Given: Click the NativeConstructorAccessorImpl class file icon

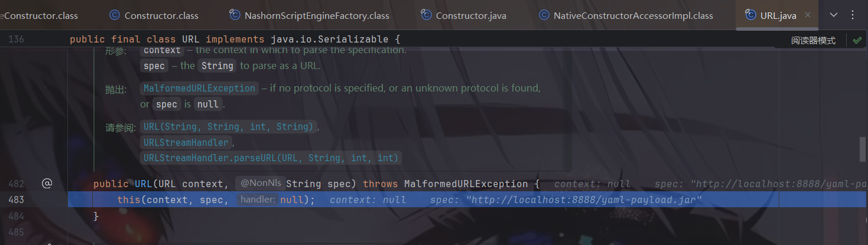Looking at the screenshot, I should (544, 16).
